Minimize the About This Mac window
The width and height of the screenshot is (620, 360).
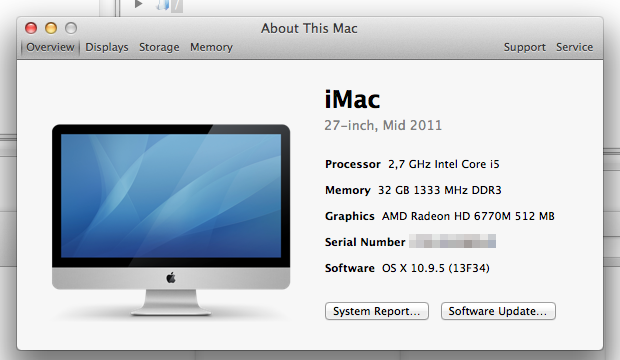click(x=51, y=28)
